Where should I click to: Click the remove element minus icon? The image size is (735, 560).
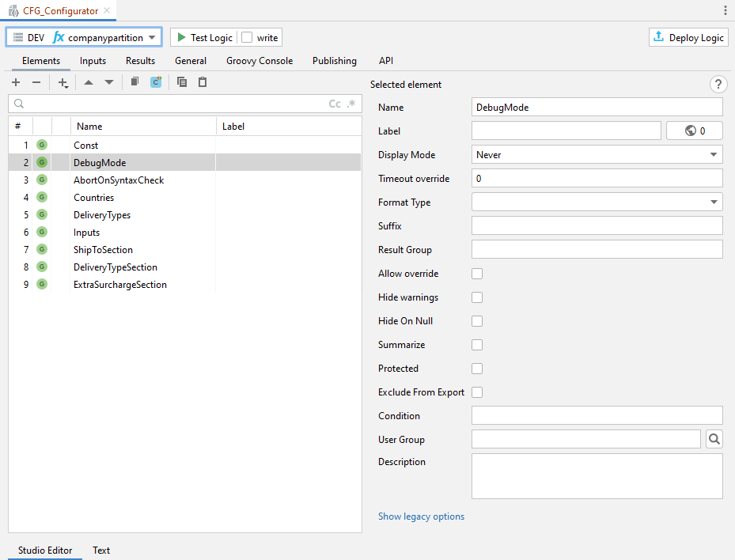(x=36, y=82)
